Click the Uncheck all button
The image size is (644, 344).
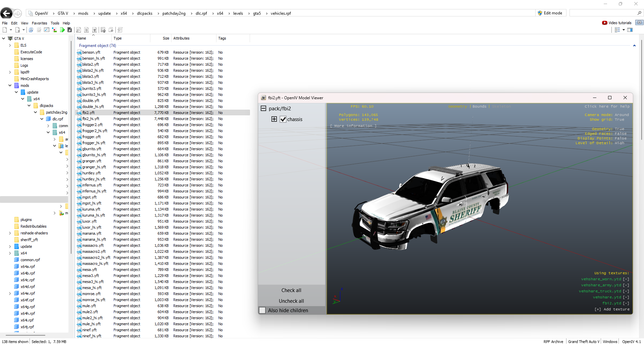click(x=291, y=301)
